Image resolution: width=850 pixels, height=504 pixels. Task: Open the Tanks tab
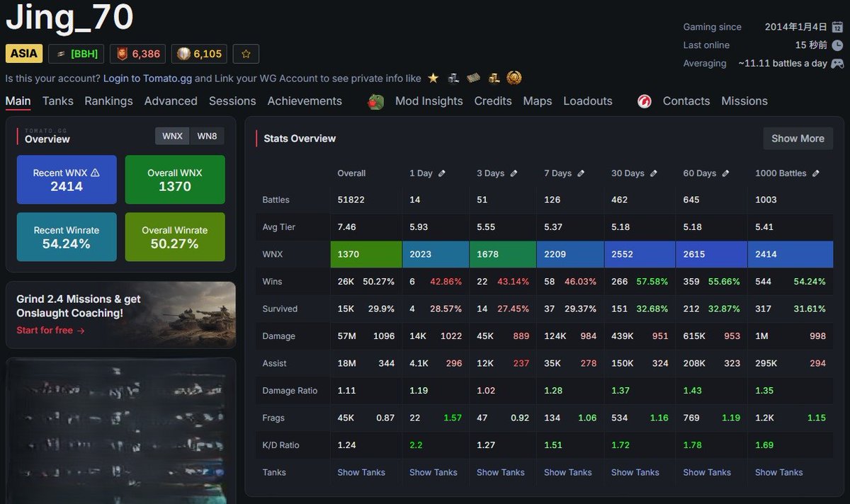[x=58, y=101]
